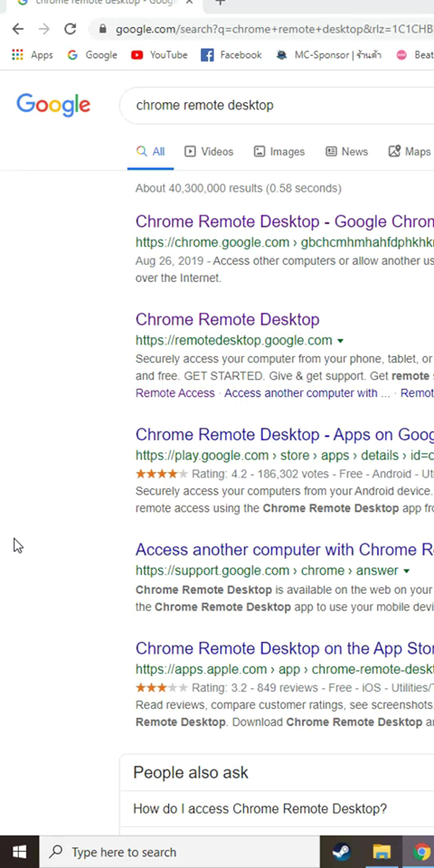Switch to the Videos search tab

click(209, 152)
